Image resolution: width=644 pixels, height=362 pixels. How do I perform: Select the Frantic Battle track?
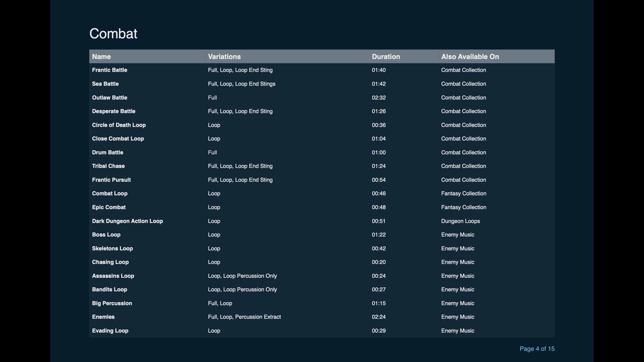click(109, 70)
